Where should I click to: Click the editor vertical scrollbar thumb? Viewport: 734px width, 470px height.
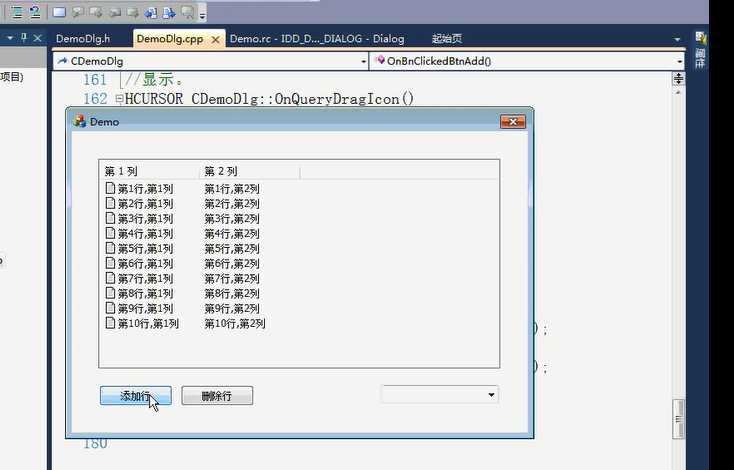pos(678,419)
